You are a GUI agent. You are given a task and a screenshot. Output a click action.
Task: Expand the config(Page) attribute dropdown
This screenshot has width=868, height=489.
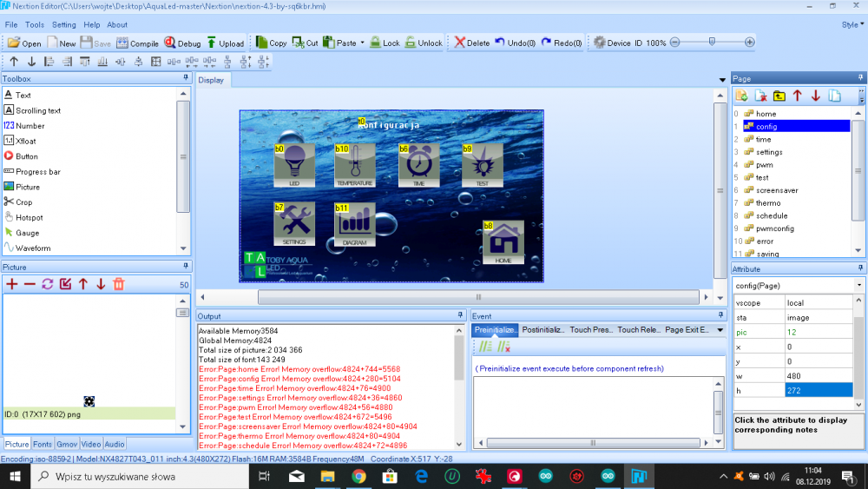click(858, 286)
